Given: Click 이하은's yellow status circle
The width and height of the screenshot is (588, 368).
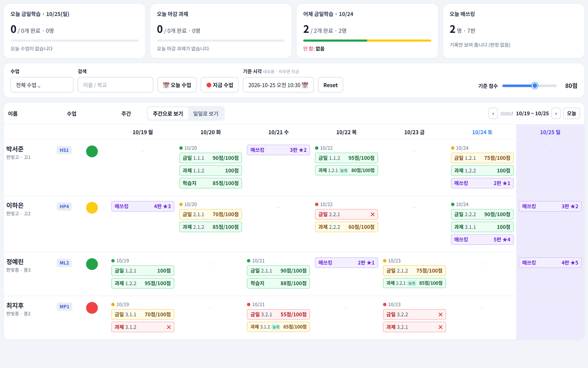Looking at the screenshot, I should point(92,208).
